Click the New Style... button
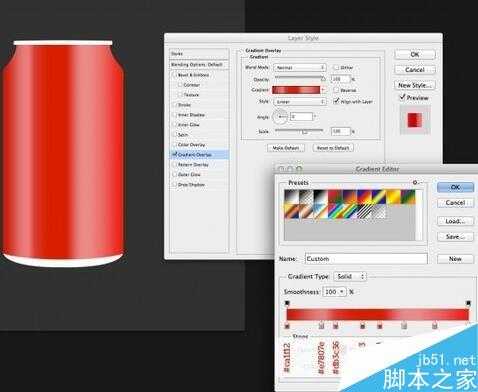 coord(415,85)
